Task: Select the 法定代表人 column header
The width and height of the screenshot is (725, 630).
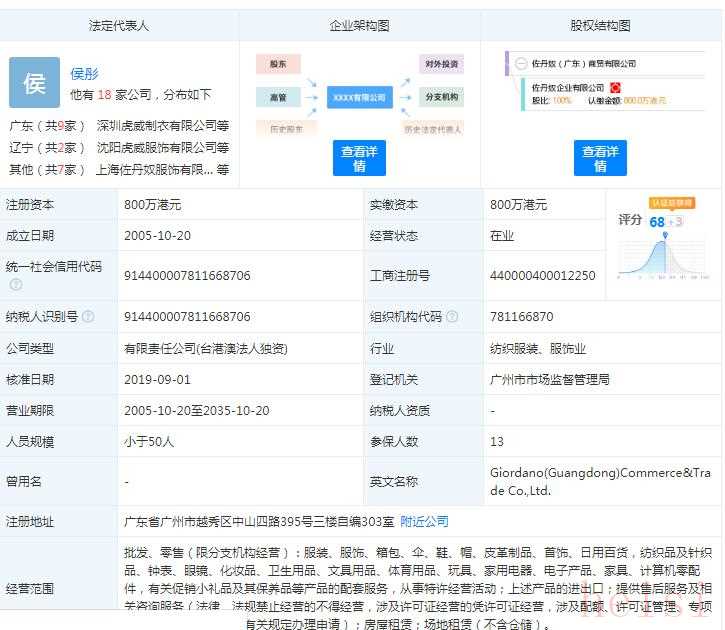Action: [x=119, y=25]
